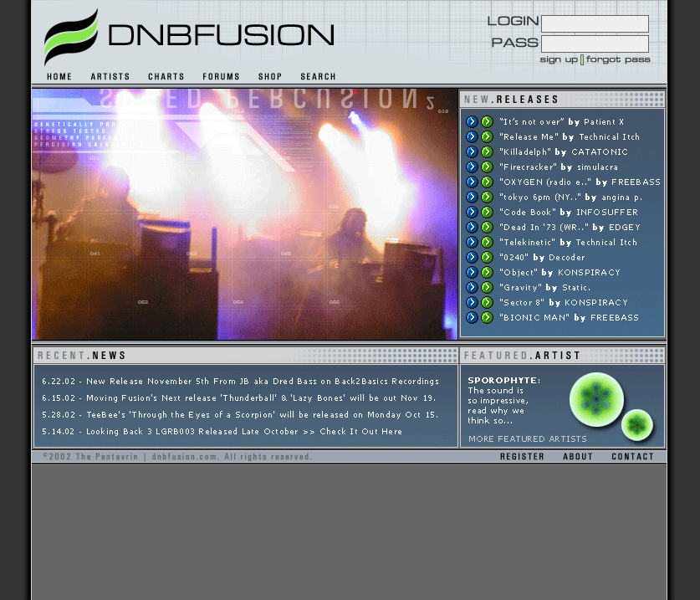The height and width of the screenshot is (600, 700).
Task: Click green arrow icon for "BIONIC MAN"
Action: pos(487,318)
